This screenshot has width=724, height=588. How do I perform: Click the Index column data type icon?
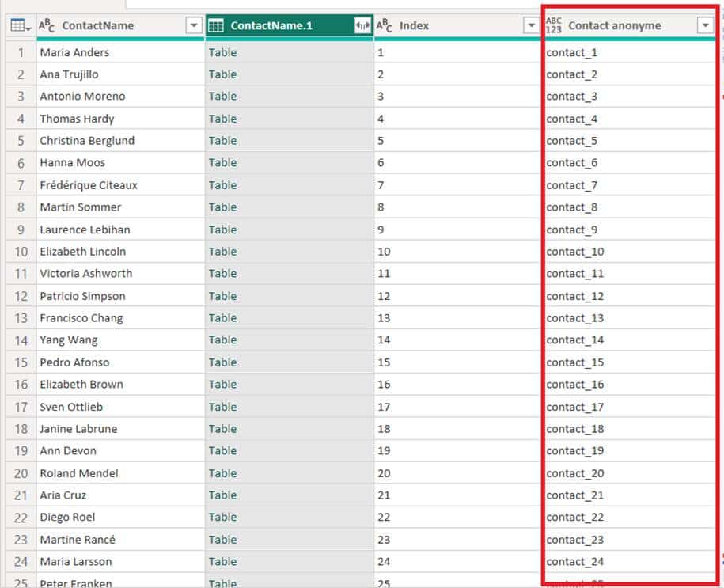[385, 26]
